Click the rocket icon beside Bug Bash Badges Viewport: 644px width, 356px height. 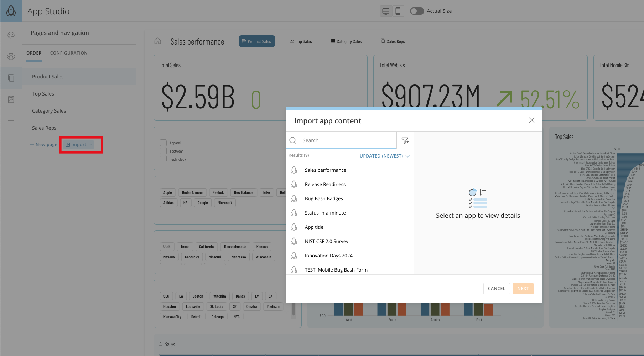[x=294, y=198]
